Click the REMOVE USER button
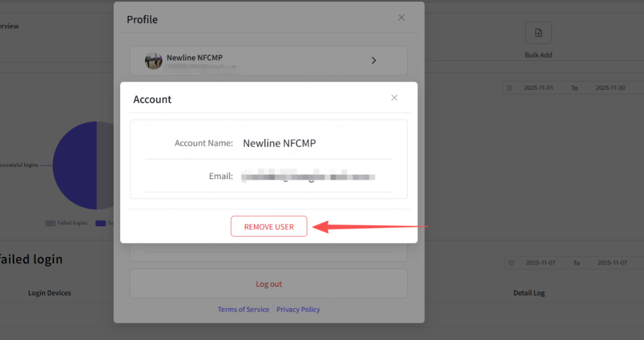 269,227
